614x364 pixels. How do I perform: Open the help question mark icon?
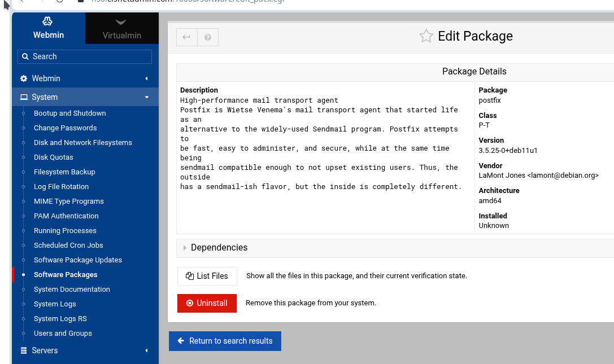pyautogui.click(x=208, y=37)
